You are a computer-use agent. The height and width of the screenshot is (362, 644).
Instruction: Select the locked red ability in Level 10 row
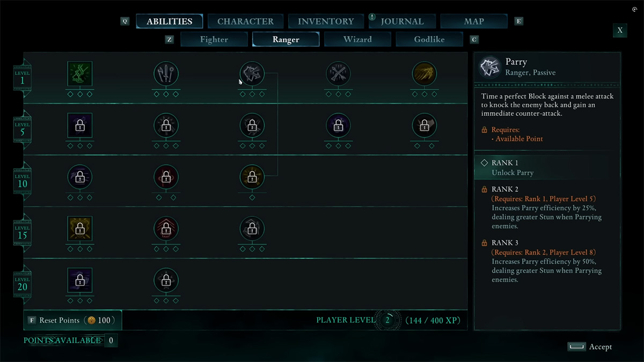click(x=166, y=176)
